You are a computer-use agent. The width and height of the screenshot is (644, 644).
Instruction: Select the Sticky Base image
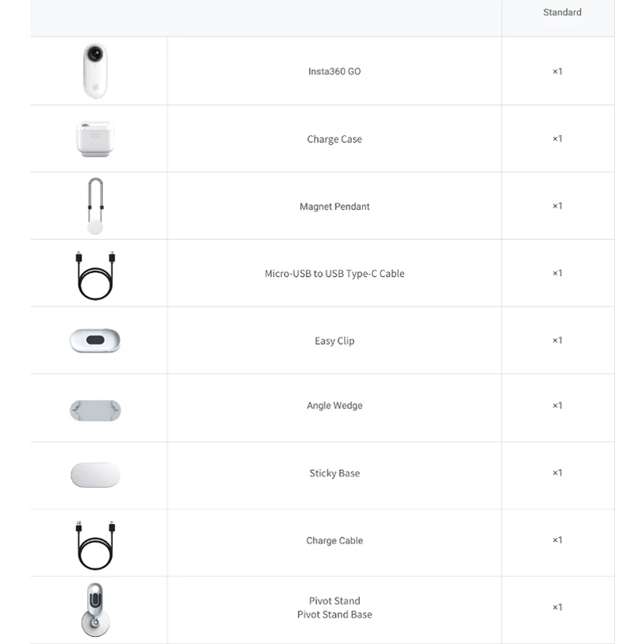click(x=95, y=475)
